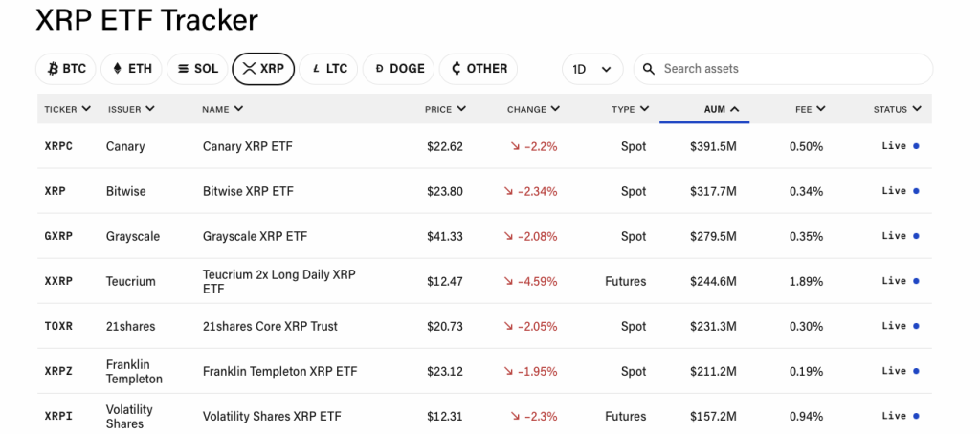Click the Ethereum diamond icon
Screen dimensions: 980x434
coord(118,69)
